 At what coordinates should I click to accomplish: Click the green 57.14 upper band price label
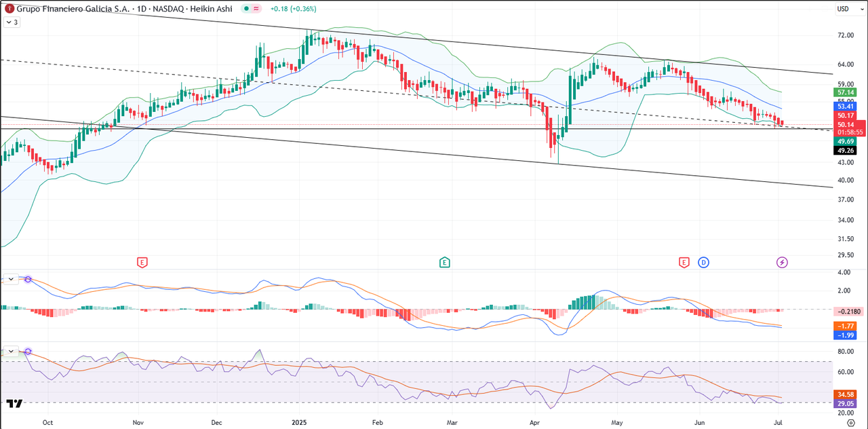(x=845, y=92)
